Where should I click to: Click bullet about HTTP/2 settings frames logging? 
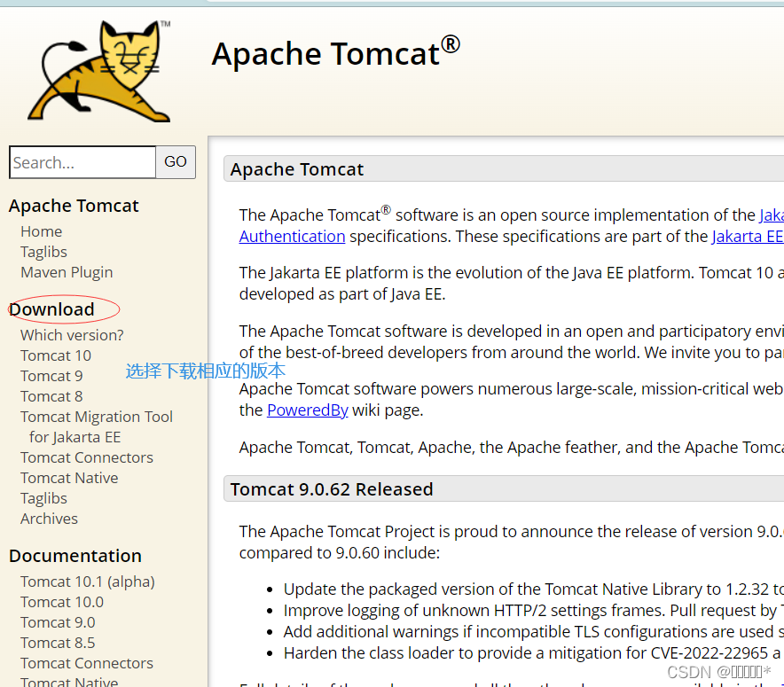[x=533, y=611]
